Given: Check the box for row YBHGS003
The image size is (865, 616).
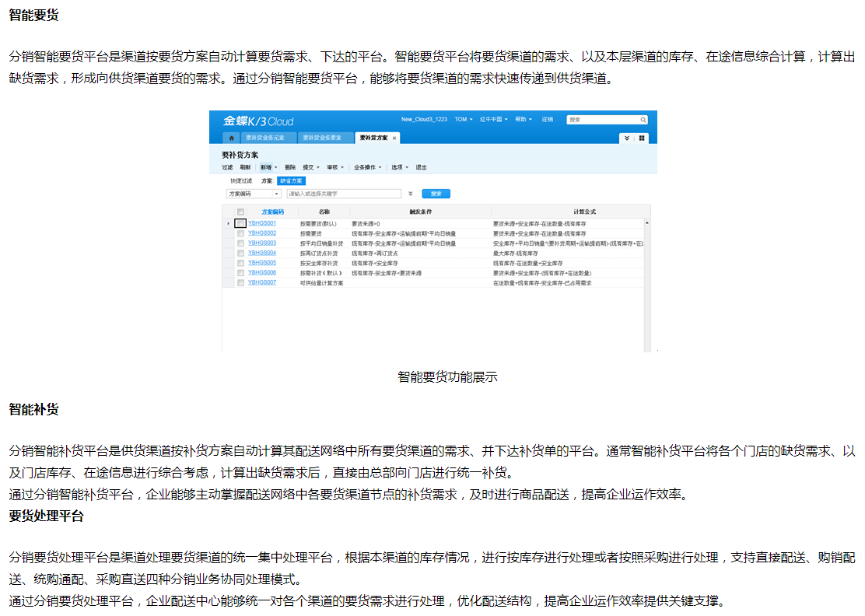Looking at the screenshot, I should point(240,243).
